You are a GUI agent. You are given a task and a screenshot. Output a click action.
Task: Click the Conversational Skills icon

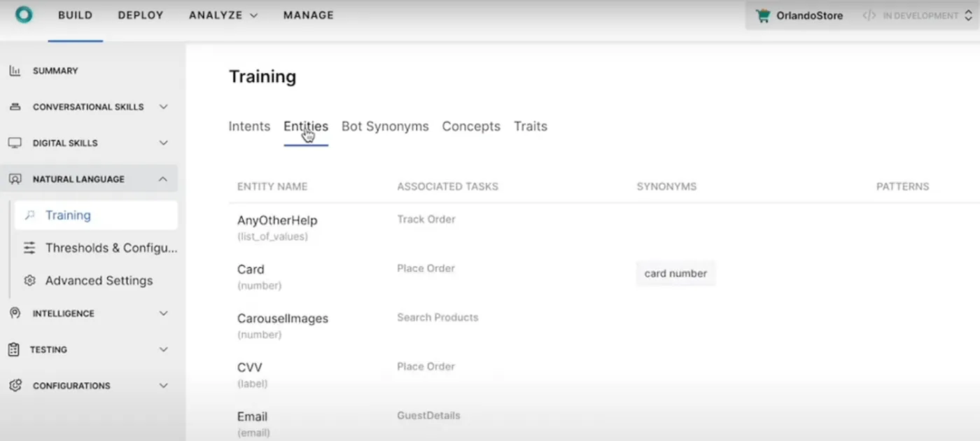15,107
